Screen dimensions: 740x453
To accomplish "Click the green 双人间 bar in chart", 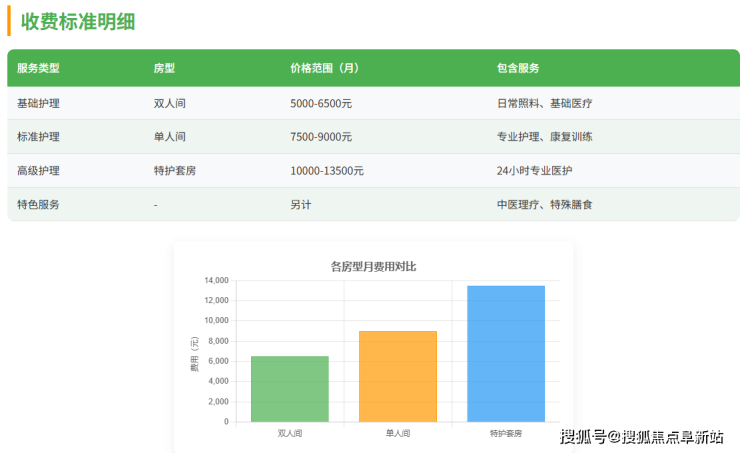I will [290, 389].
